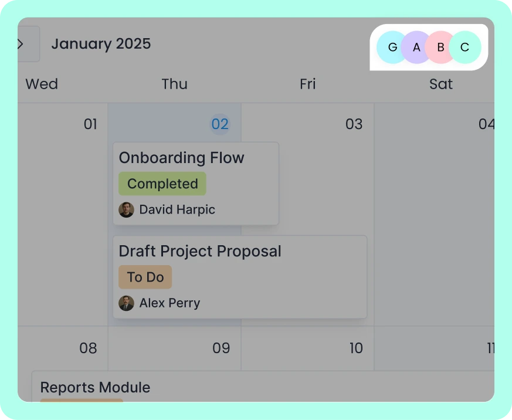Click Alex Perry's profile photo
This screenshot has width=512, height=420.
126,303
